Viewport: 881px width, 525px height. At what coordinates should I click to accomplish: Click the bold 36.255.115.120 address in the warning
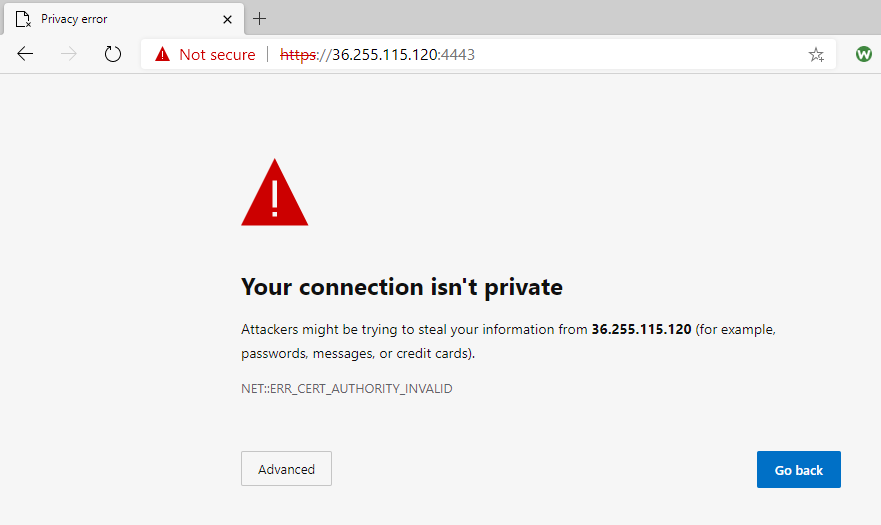641,329
